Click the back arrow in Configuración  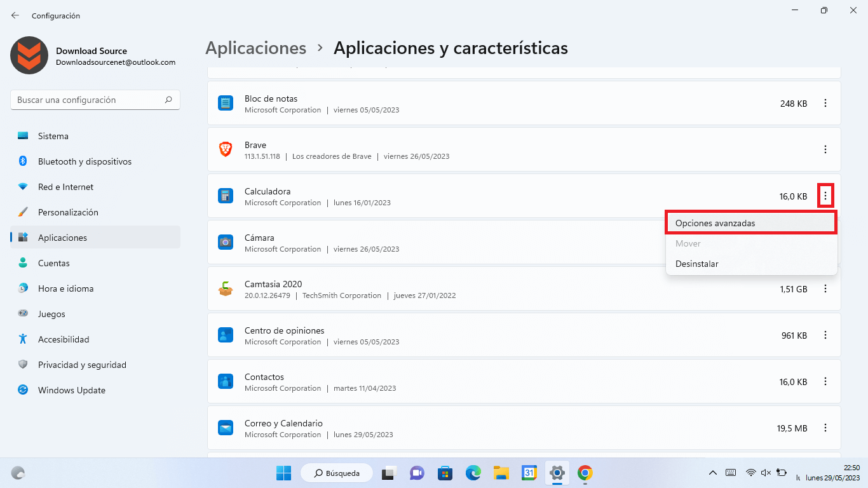point(15,15)
